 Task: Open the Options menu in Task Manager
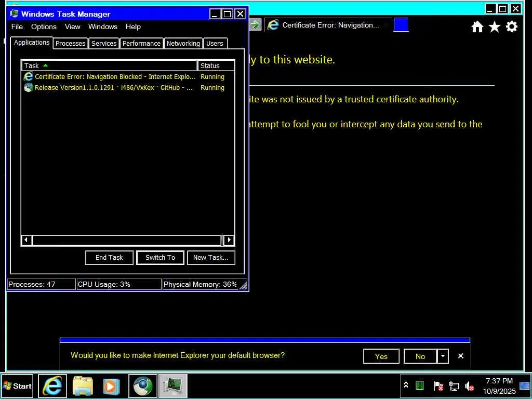[x=44, y=26]
